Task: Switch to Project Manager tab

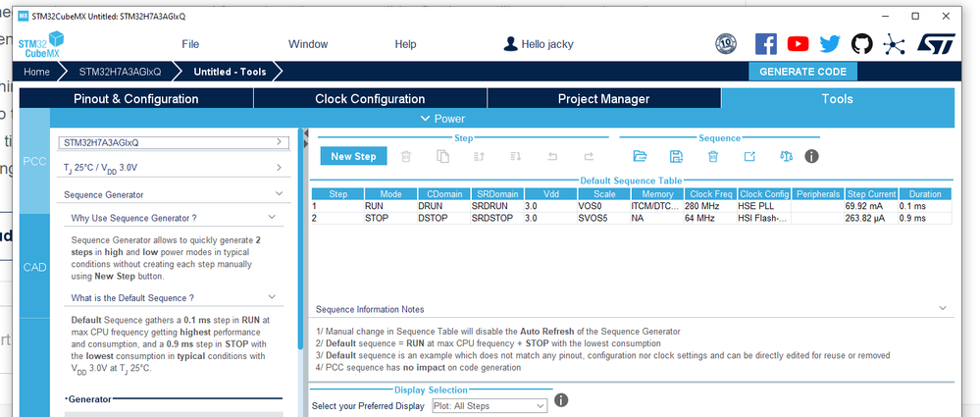Action: 603,99
